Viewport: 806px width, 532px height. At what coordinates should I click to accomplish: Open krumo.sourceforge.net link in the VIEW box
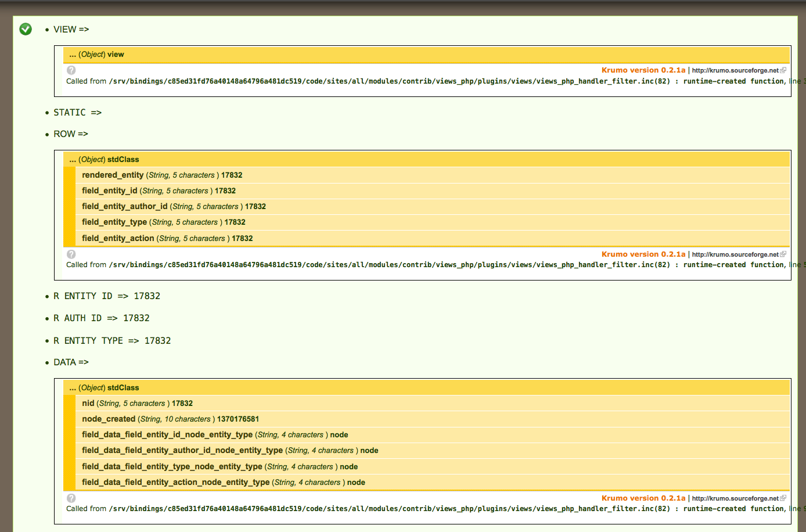point(735,70)
